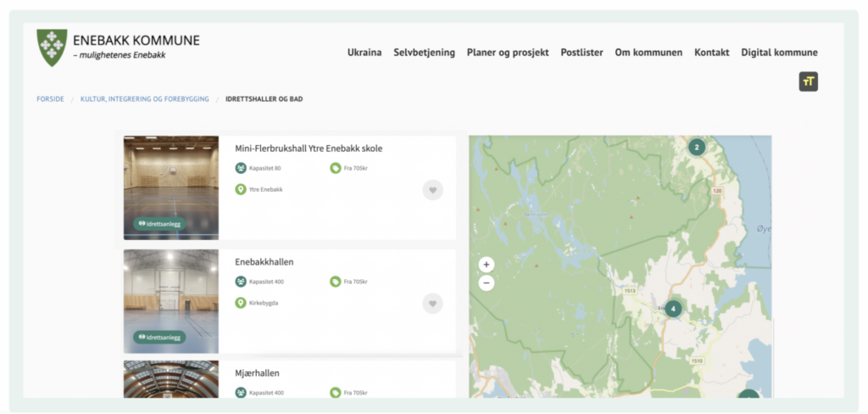The image size is (868, 414).
Task: Toggle the heart favorite on Enebakkhallen
Action: click(432, 303)
